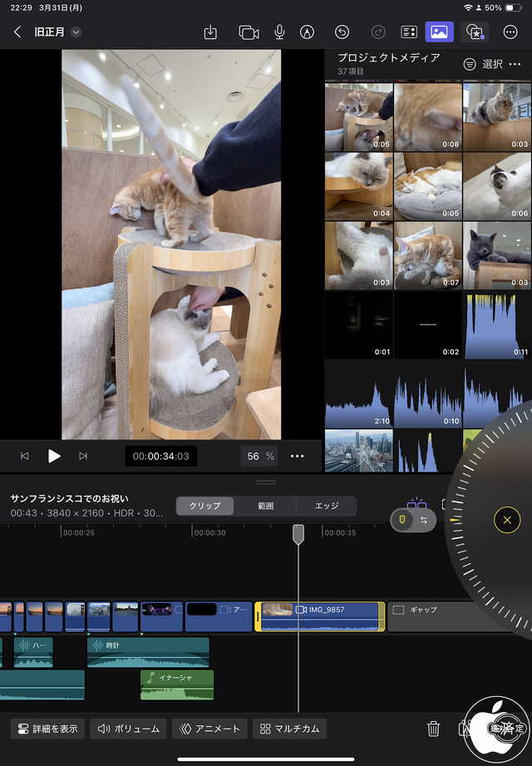Open the 56% viewer zoom menu

coord(259,456)
